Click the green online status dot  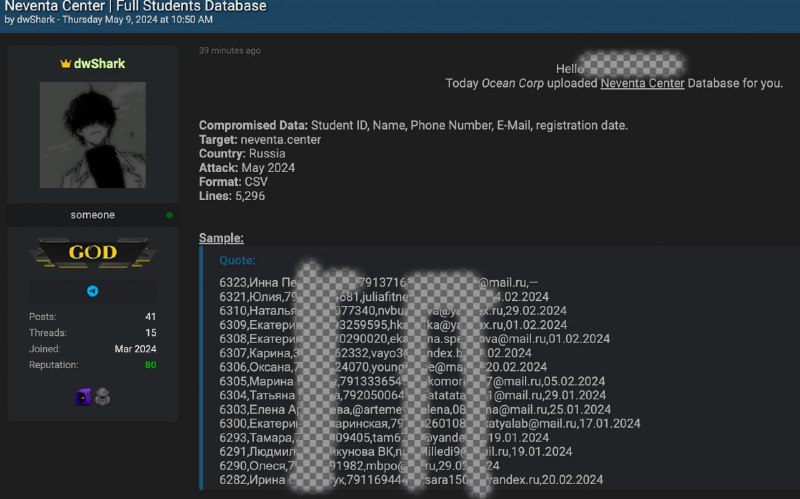click(x=169, y=215)
